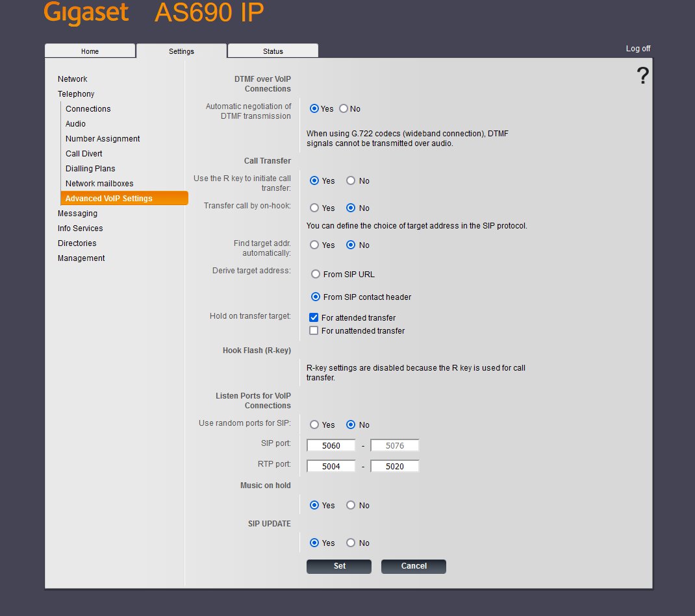
Task: Select No for Find target addr. automatically
Action: pyautogui.click(x=351, y=245)
